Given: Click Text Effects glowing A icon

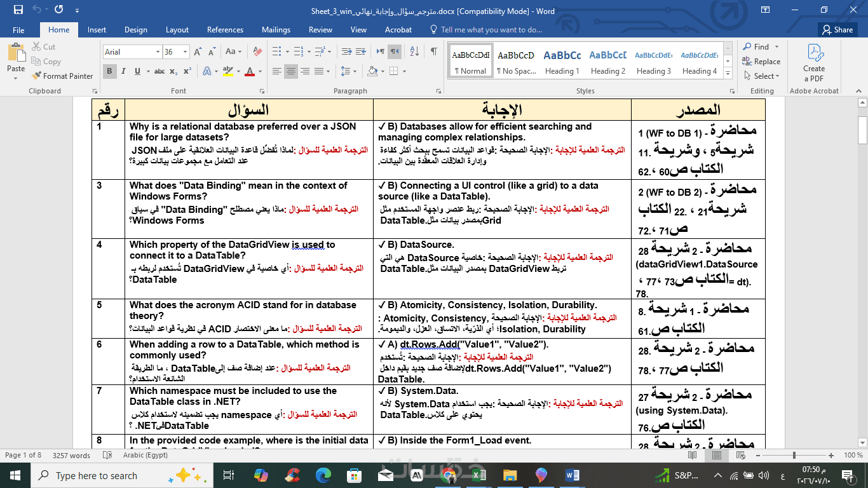Looking at the screenshot, I should [x=205, y=71].
